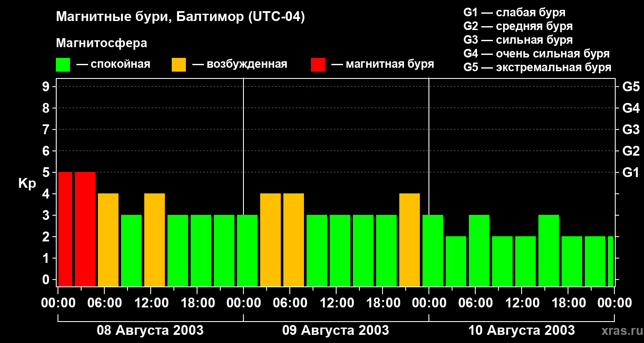Click the red "магнитная буря" legend swatch
The width and height of the screenshot is (644, 343).
coord(318,65)
